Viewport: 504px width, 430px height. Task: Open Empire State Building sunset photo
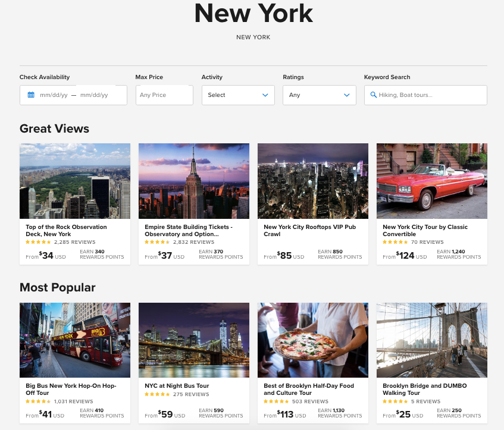pos(194,181)
